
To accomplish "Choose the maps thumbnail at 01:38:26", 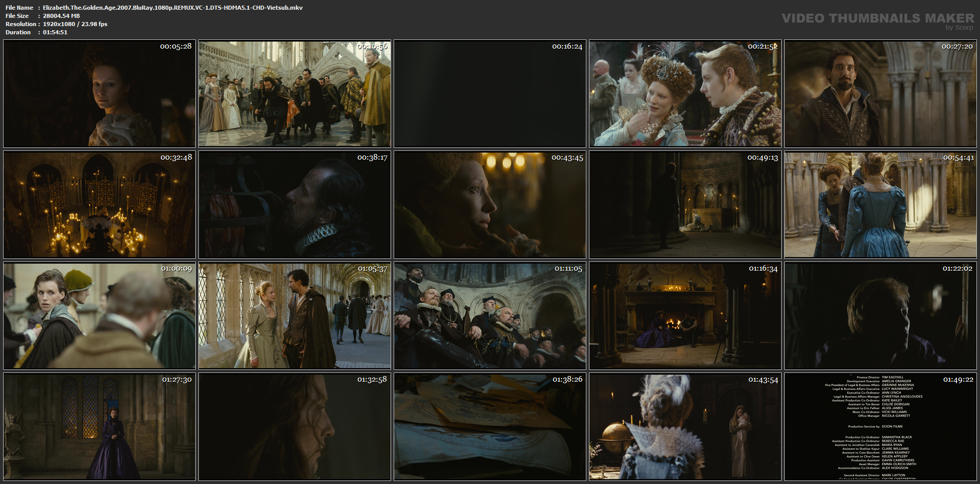I will pyautogui.click(x=490, y=427).
